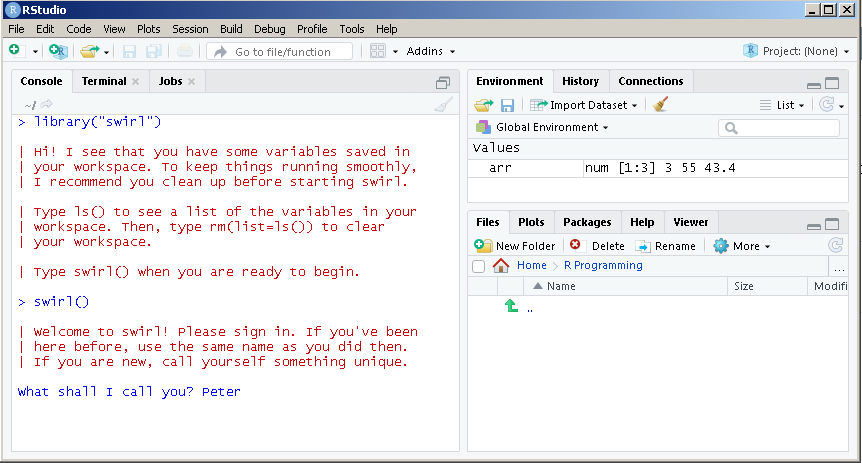Switch to the Viewer tab

coord(690,222)
